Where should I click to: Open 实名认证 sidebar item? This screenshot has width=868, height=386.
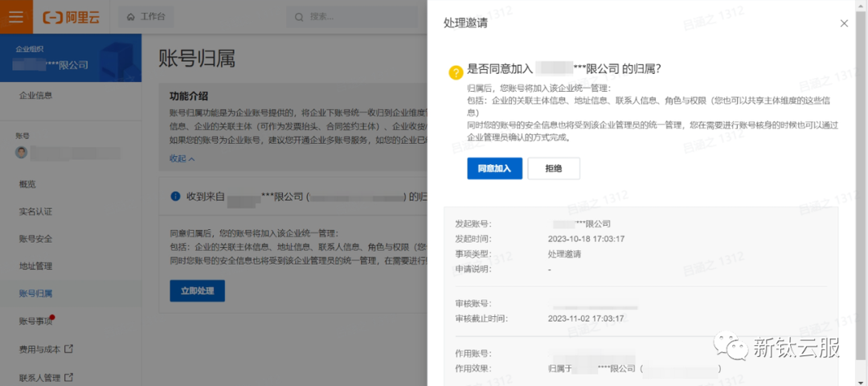[x=35, y=211]
